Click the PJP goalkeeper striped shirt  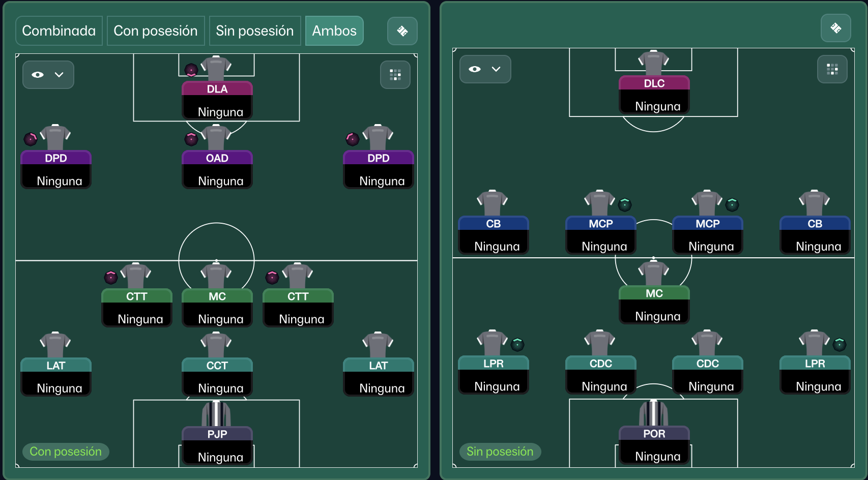point(216,414)
